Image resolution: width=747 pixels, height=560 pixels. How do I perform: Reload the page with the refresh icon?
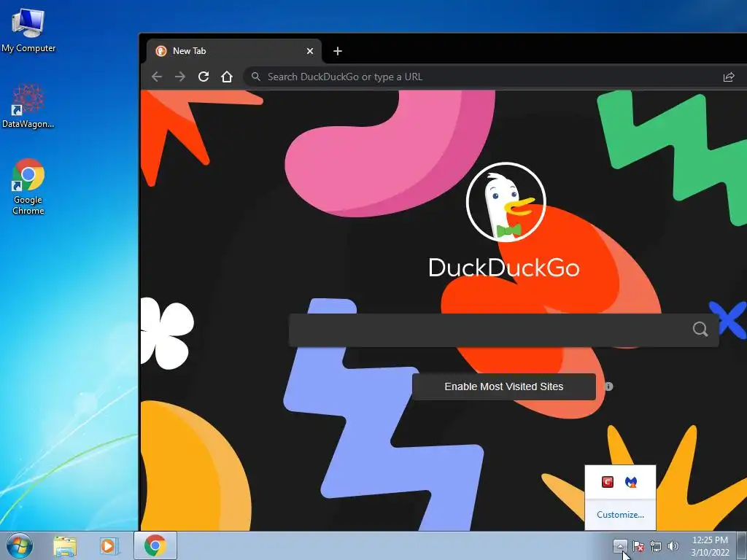(204, 77)
